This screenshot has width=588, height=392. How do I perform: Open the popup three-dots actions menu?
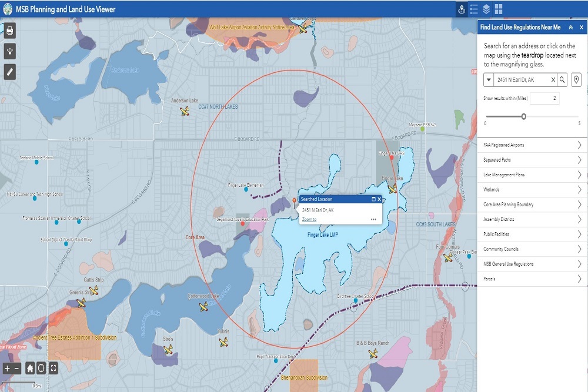(373, 219)
